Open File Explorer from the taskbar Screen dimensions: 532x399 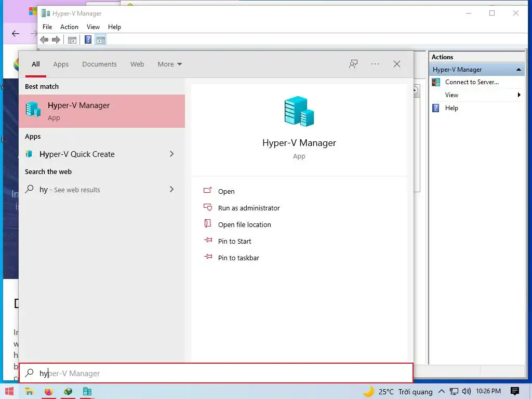click(29, 392)
